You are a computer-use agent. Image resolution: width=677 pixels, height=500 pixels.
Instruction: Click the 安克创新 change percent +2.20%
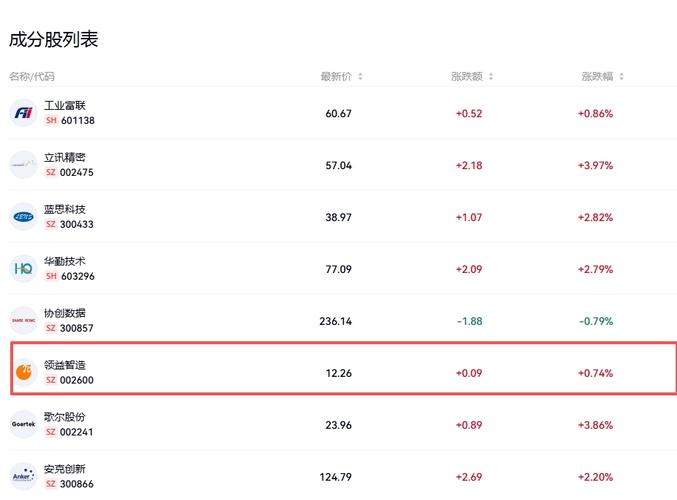tap(595, 477)
